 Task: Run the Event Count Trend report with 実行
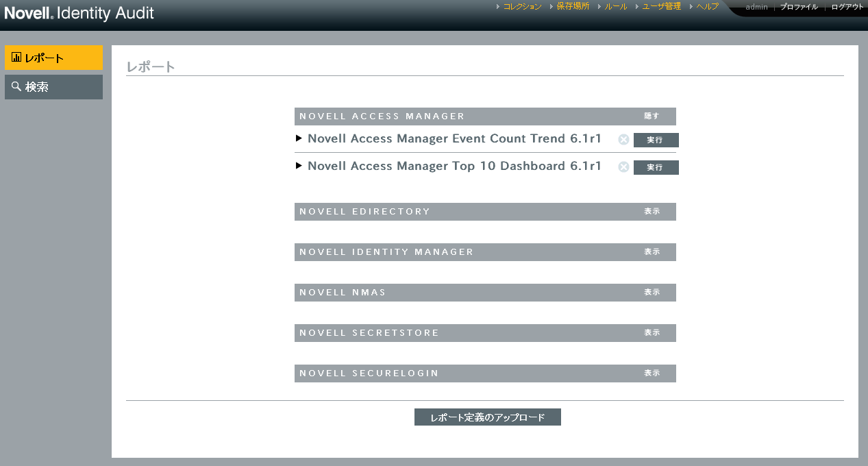tap(656, 140)
